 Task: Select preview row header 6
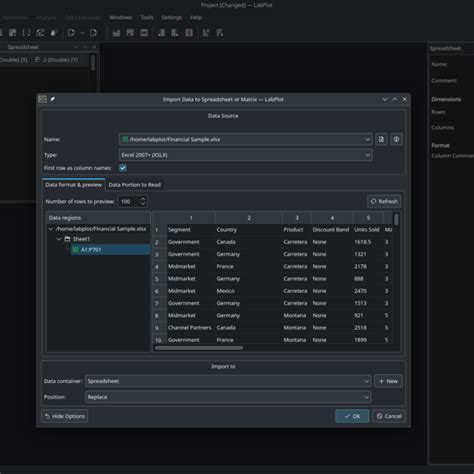(159, 291)
